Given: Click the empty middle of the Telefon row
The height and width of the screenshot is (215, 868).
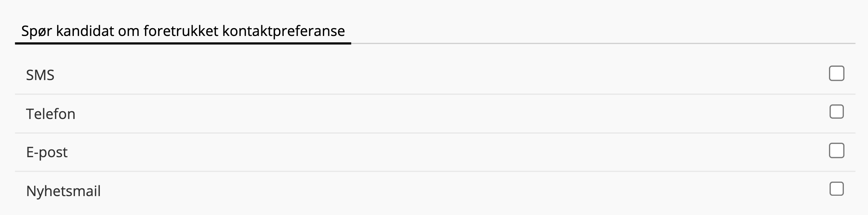Looking at the screenshot, I should click(434, 114).
